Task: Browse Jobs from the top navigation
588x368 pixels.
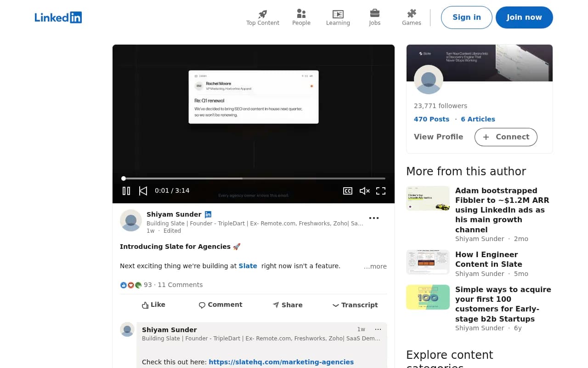Action: coord(375,18)
